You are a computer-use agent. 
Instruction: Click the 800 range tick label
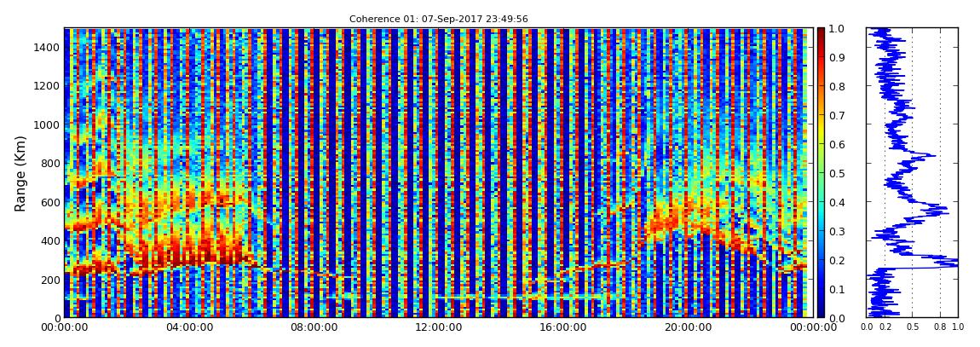(51, 163)
